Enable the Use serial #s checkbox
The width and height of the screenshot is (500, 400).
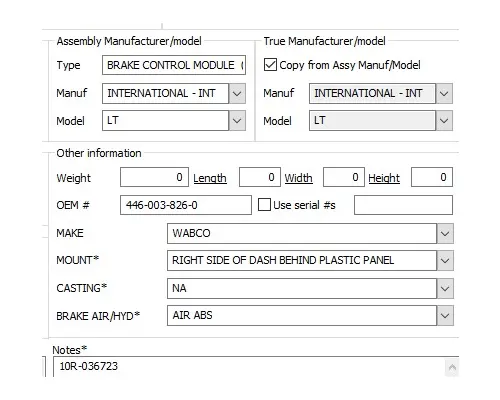tap(264, 205)
